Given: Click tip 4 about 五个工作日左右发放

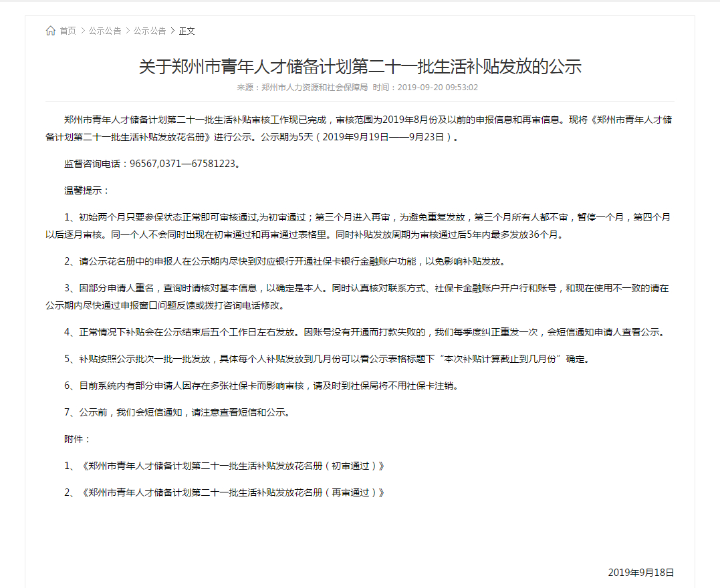Looking at the screenshot, I should pos(366,332).
